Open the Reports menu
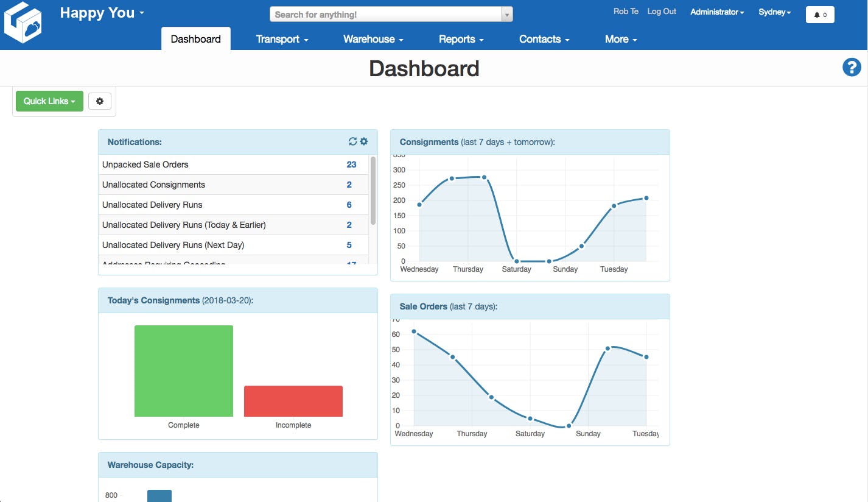 click(x=460, y=39)
